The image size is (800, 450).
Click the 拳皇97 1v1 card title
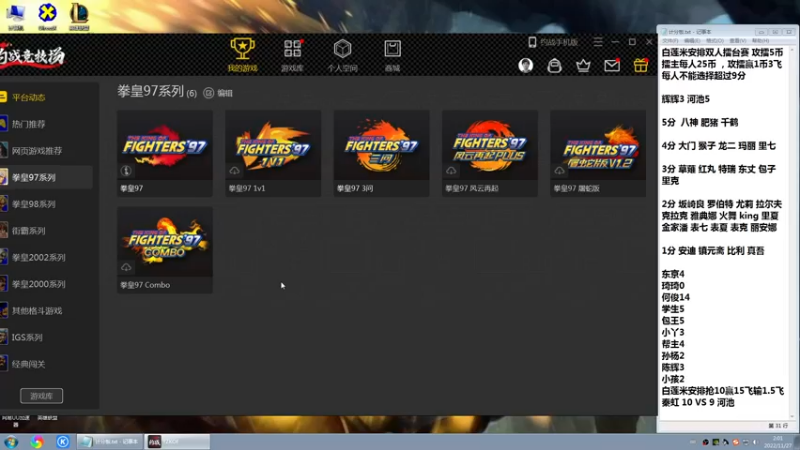tap(247, 188)
